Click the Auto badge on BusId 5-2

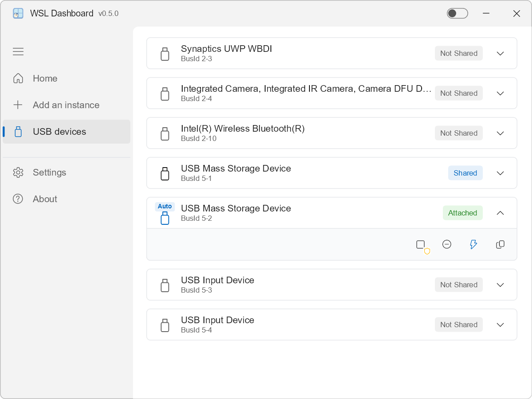click(165, 207)
